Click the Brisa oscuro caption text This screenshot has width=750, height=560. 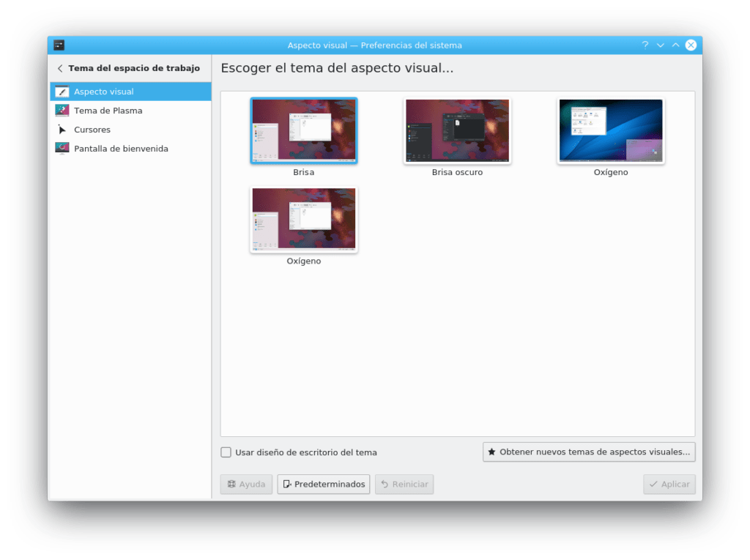point(457,172)
